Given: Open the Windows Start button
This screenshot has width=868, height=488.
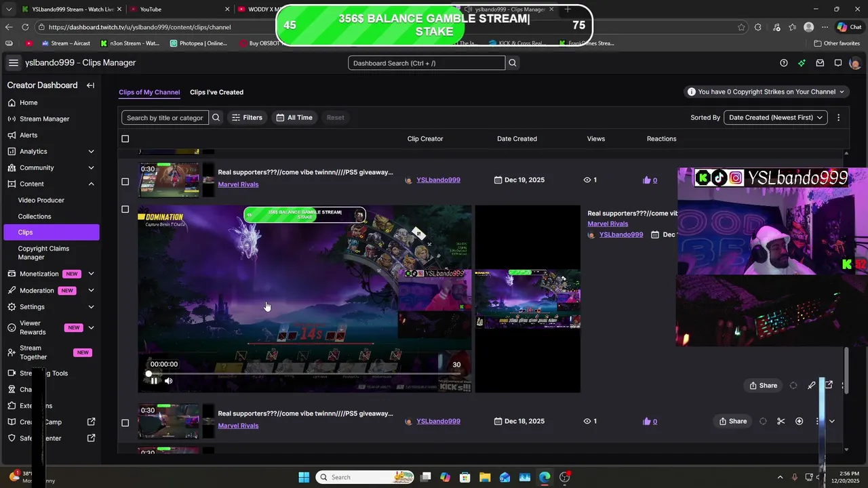Looking at the screenshot, I should [x=304, y=477].
